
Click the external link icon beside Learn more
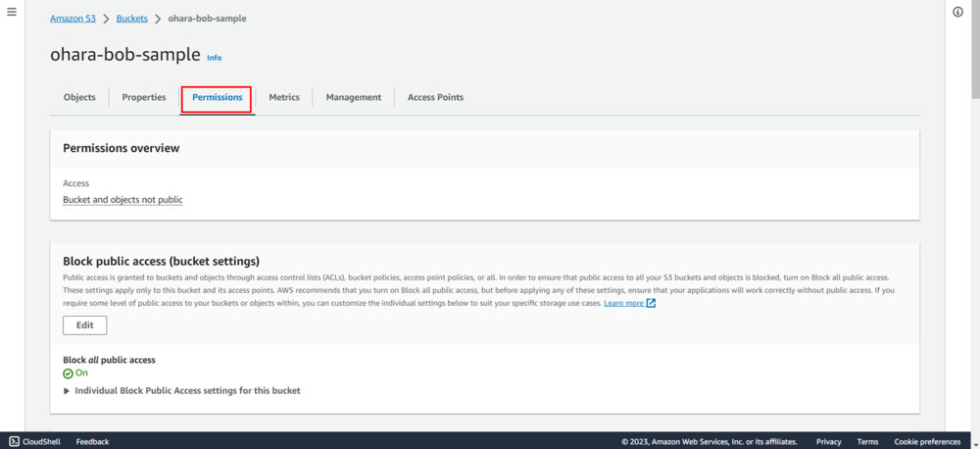tap(652, 303)
